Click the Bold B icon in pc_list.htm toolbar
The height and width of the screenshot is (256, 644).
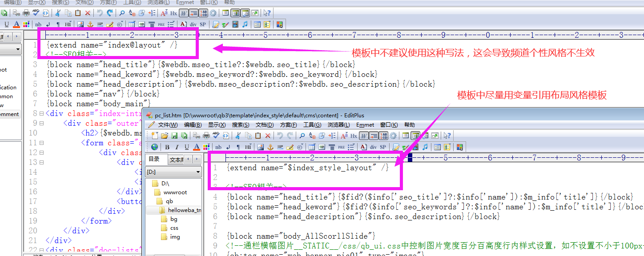167,147
